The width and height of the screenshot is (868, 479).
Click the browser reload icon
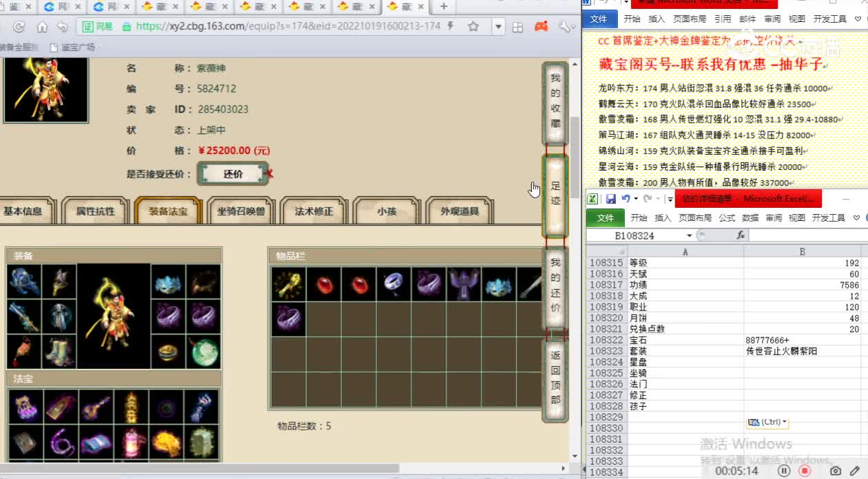[x=19, y=27]
